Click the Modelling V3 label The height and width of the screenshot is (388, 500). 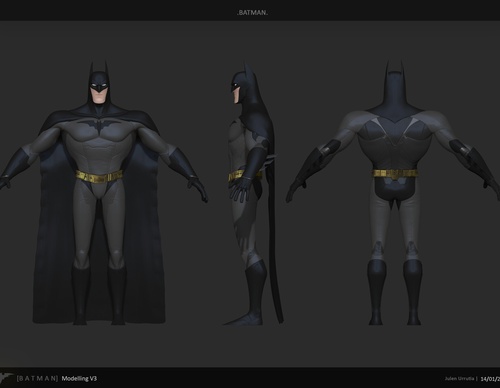click(x=79, y=378)
